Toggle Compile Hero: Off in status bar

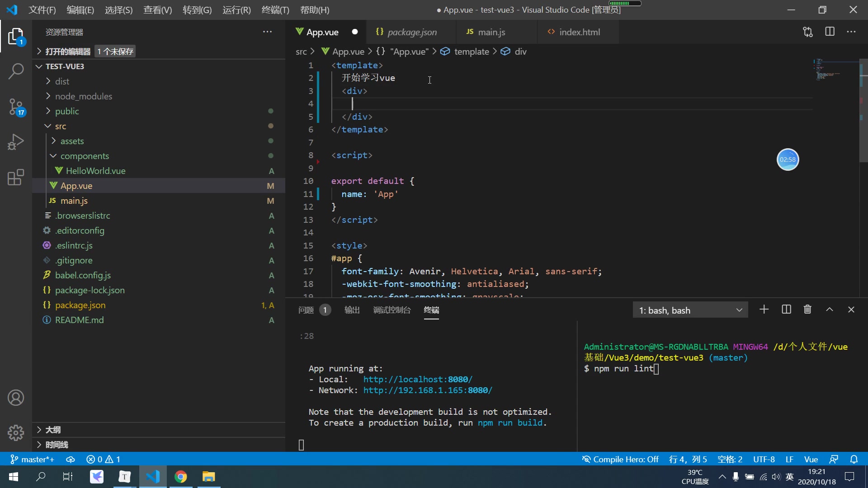(620, 459)
